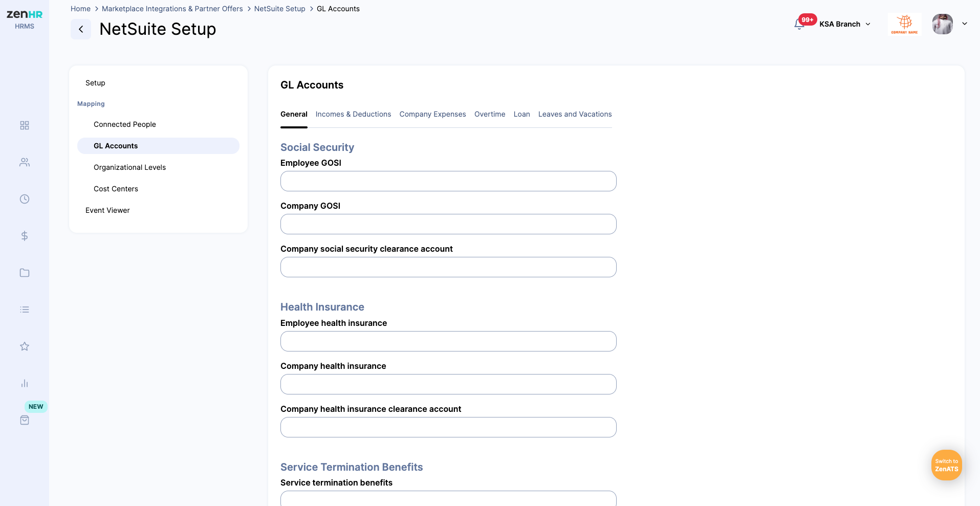Open the bar chart reports icon in sidebar

pyautogui.click(x=25, y=383)
